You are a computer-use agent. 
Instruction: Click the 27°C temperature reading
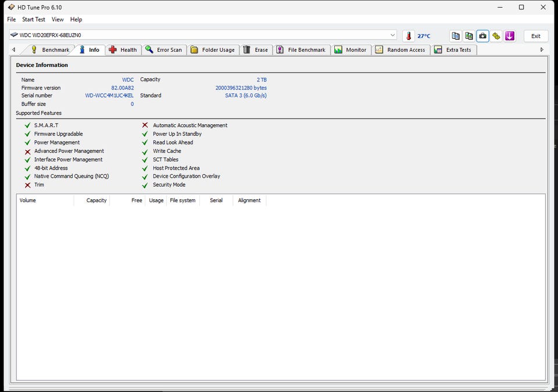(x=424, y=36)
